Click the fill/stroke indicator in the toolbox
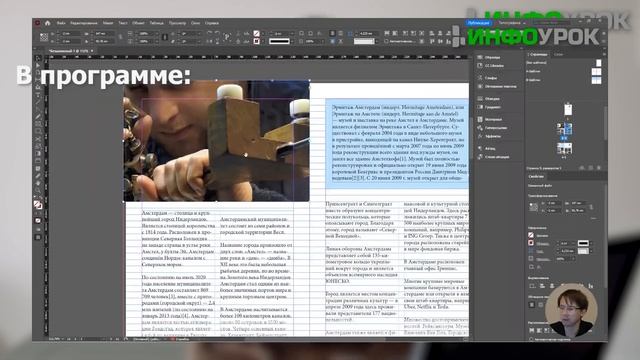Image resolution: width=640 pixels, height=360 pixels. 38,204
